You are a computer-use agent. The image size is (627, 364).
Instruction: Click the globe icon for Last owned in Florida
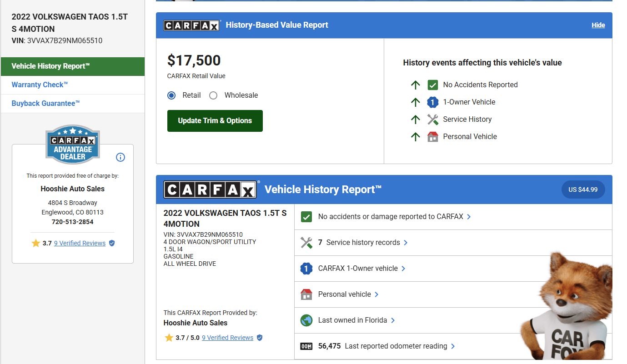coord(306,320)
